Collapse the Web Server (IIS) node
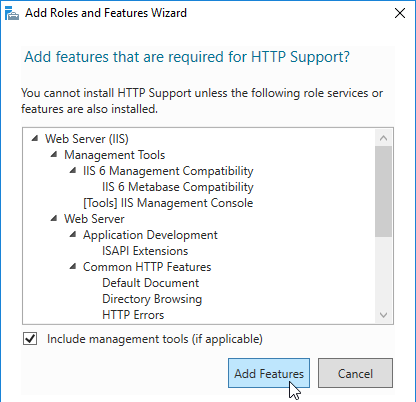Viewport: 416px width, 402px height. pos(35,138)
